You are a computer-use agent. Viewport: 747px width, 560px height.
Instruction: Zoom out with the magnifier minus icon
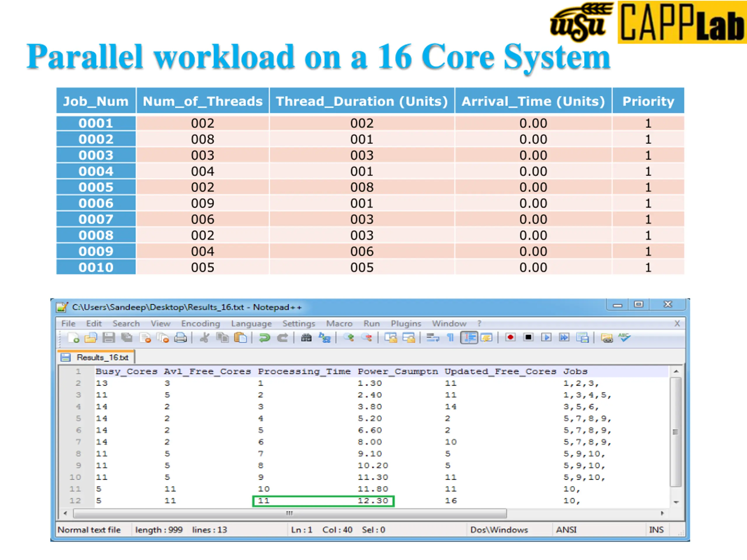pos(366,337)
